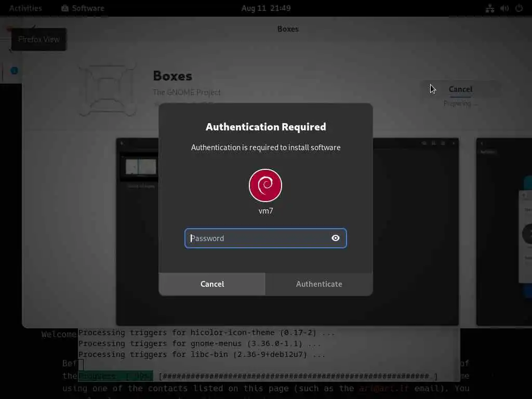Click the Password input field

(265, 238)
